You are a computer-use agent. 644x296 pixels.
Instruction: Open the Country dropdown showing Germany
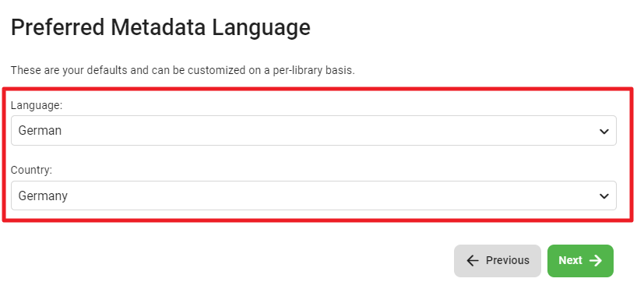313,196
